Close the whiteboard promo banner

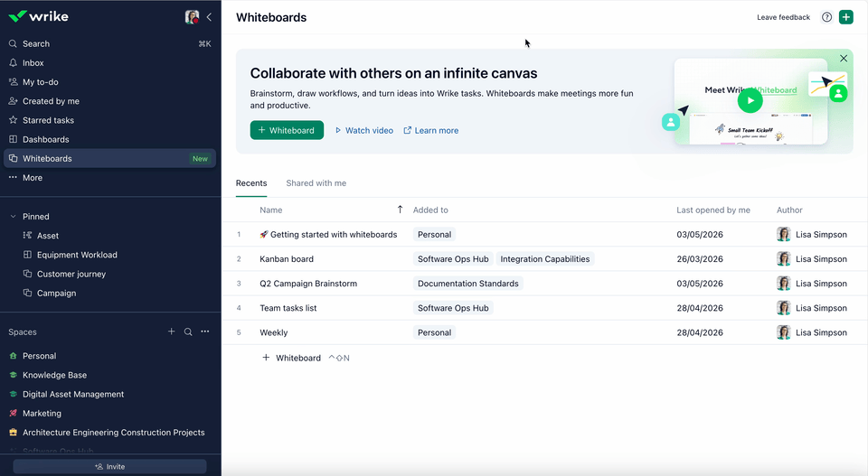click(x=844, y=59)
